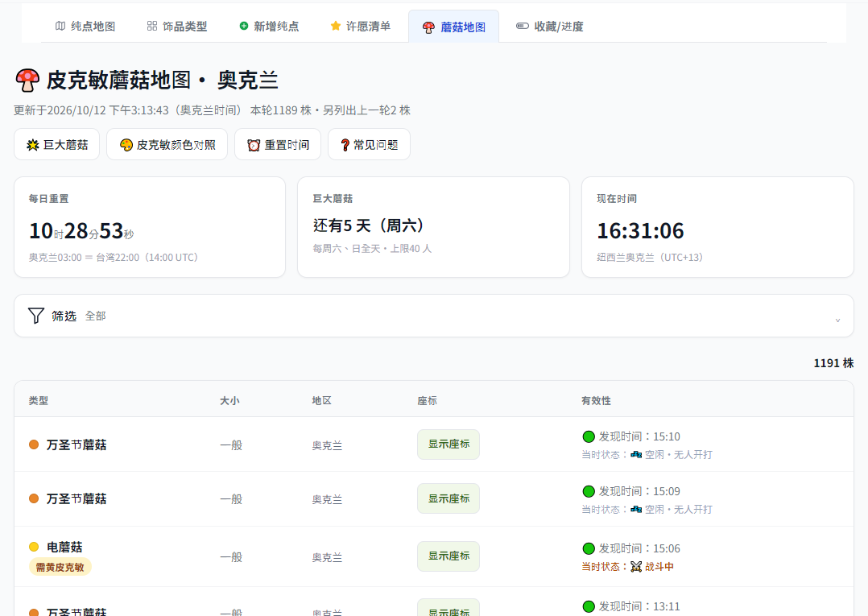Click the green plus icon beside 新增纯点
The width and height of the screenshot is (868, 616).
[x=243, y=26]
